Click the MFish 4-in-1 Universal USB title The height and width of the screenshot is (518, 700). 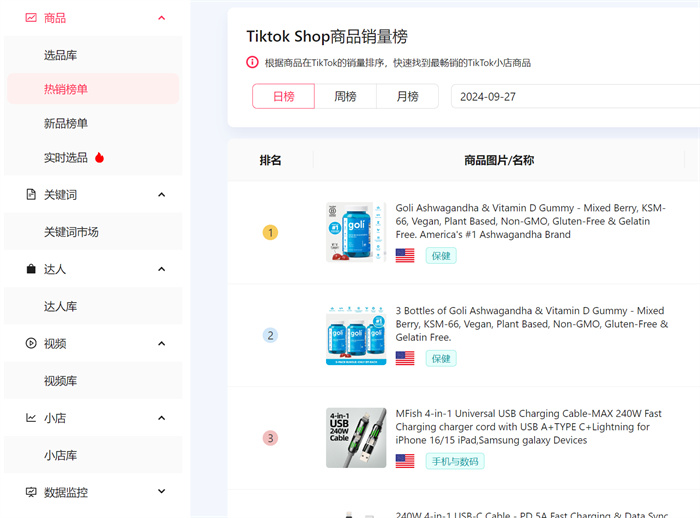(529, 426)
